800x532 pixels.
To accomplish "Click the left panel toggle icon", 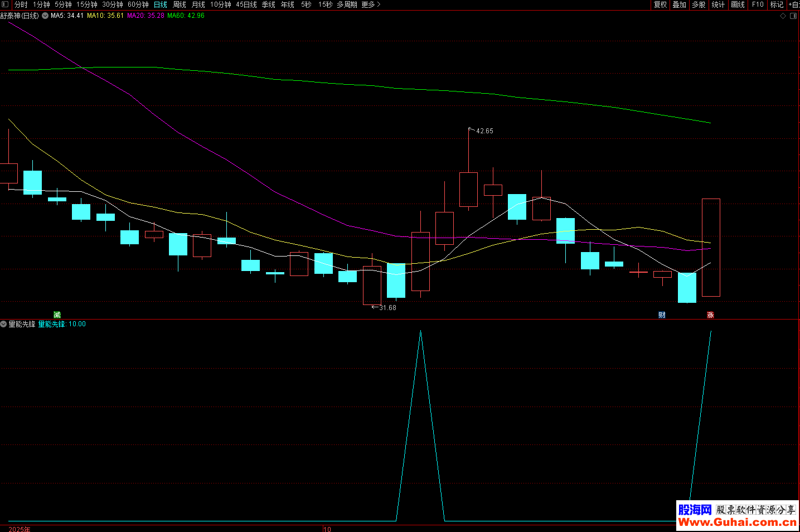I will coord(5,4).
